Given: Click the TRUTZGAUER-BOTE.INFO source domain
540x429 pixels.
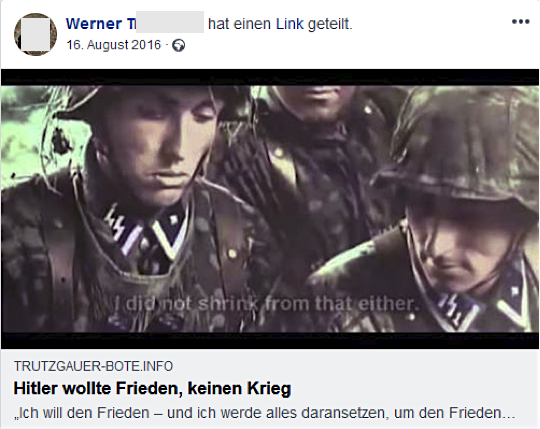Looking at the screenshot, I should [93, 366].
